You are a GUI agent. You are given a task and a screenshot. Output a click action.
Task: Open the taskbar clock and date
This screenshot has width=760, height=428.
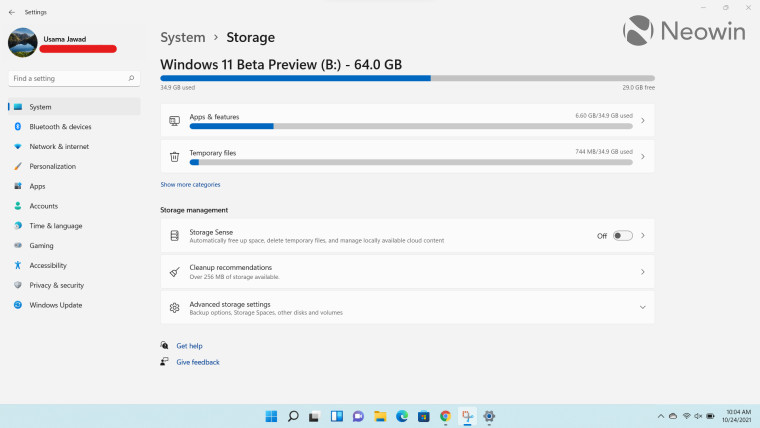[x=737, y=416]
